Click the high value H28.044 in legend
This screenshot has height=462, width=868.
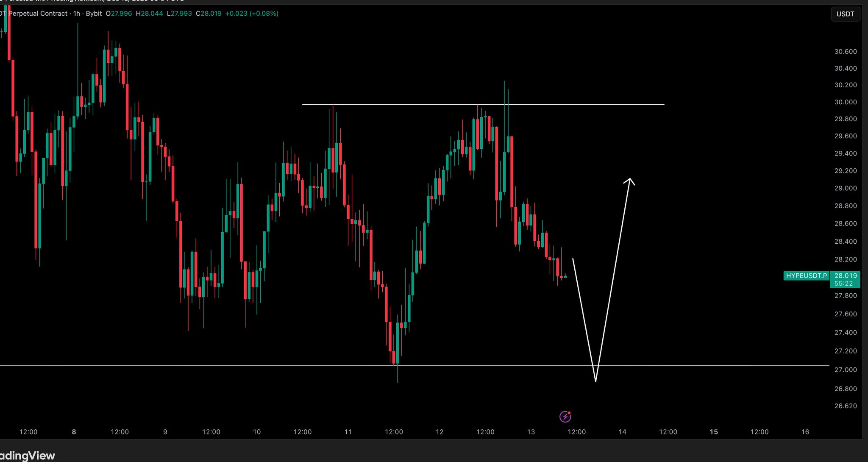point(149,14)
